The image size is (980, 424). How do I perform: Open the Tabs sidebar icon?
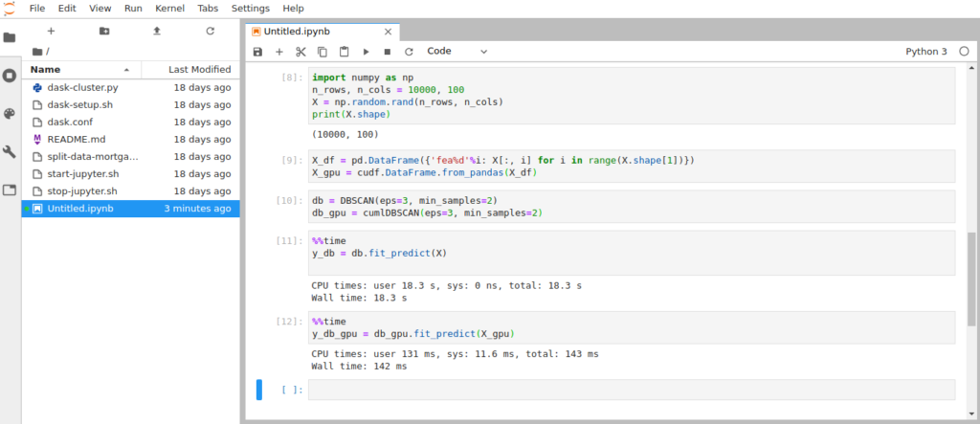(x=10, y=190)
